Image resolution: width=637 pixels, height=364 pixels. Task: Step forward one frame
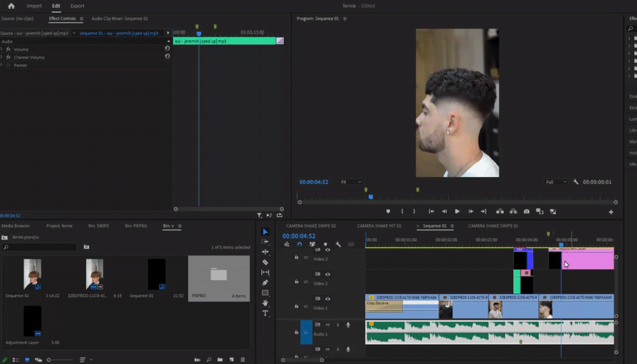(471, 211)
